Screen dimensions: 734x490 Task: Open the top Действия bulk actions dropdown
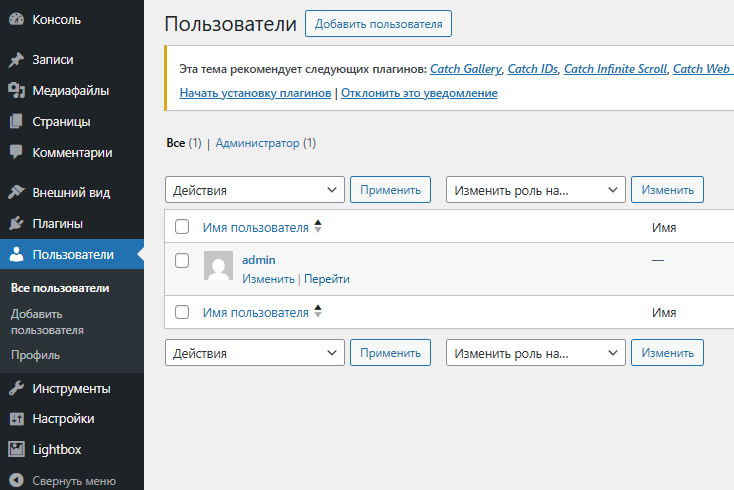(254, 189)
